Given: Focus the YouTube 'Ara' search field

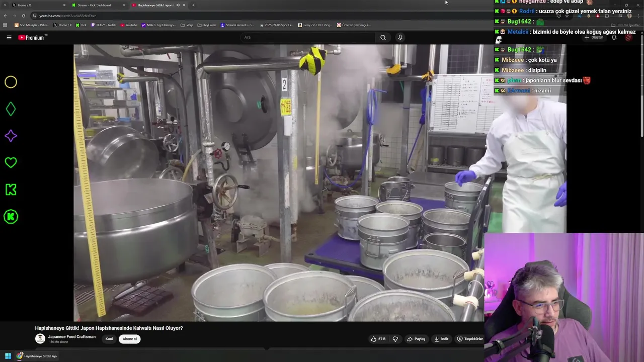Looking at the screenshot, I should tap(308, 37).
